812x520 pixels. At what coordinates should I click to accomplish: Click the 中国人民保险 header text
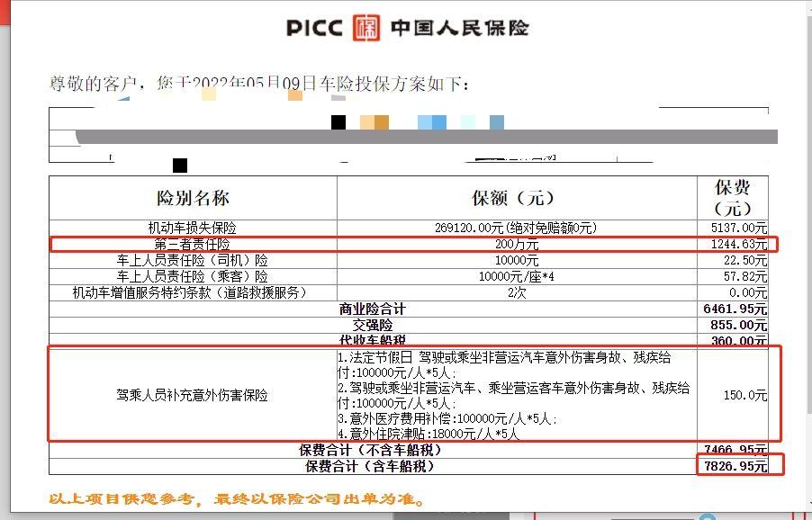coord(459,28)
